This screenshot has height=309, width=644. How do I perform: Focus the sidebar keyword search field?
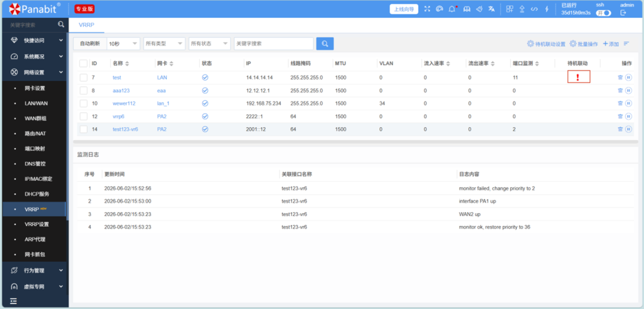click(30, 24)
